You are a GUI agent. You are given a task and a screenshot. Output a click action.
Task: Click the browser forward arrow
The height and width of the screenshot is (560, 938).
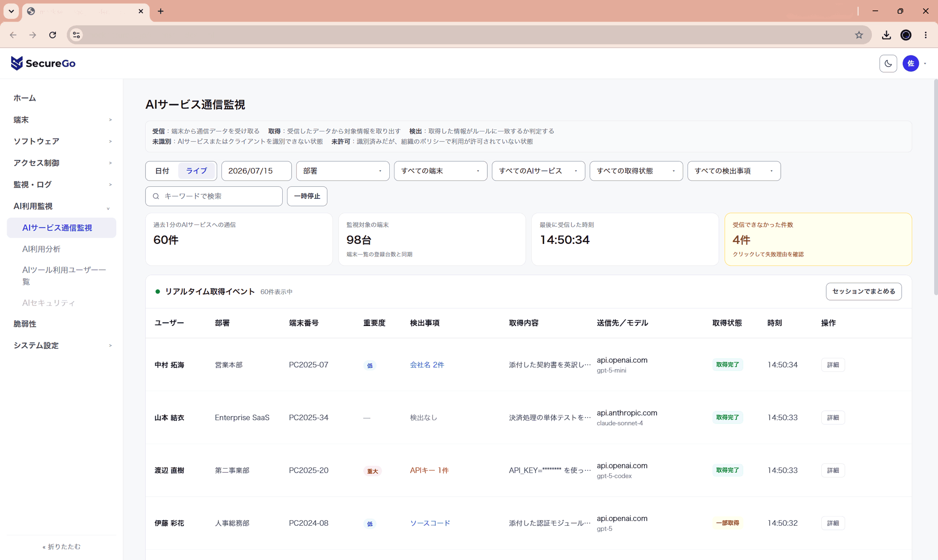(x=33, y=35)
